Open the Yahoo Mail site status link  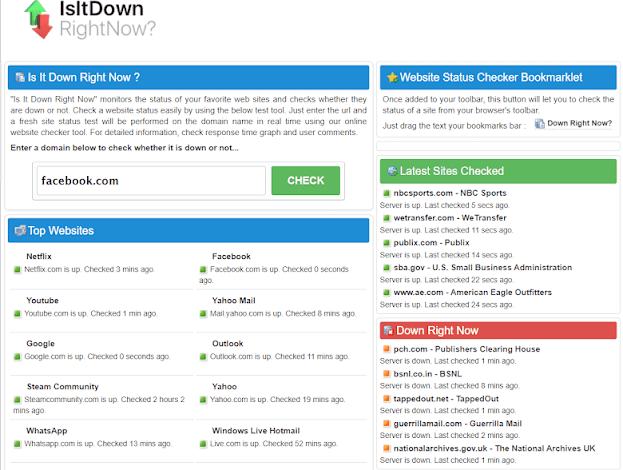click(x=234, y=301)
